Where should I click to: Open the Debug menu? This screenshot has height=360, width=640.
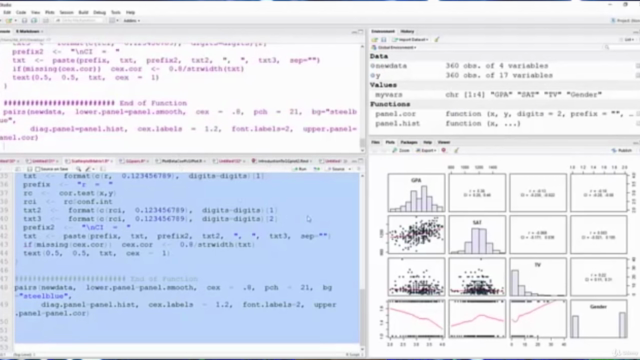[99, 13]
